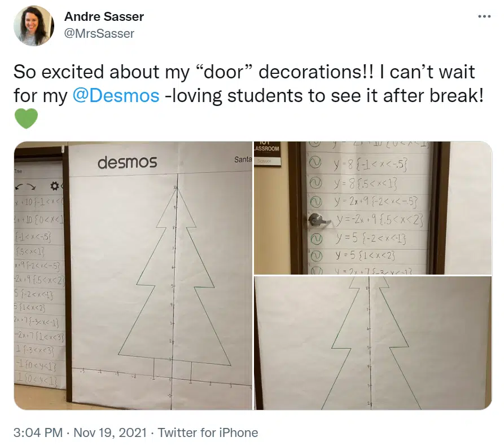Open the three-dot more options menu
The image size is (504, 446).
point(484,16)
